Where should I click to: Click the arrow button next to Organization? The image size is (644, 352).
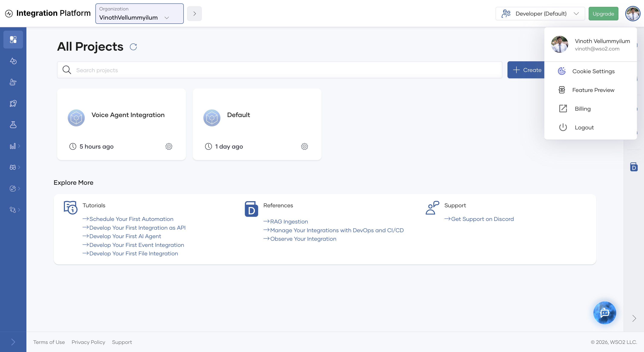pyautogui.click(x=194, y=13)
